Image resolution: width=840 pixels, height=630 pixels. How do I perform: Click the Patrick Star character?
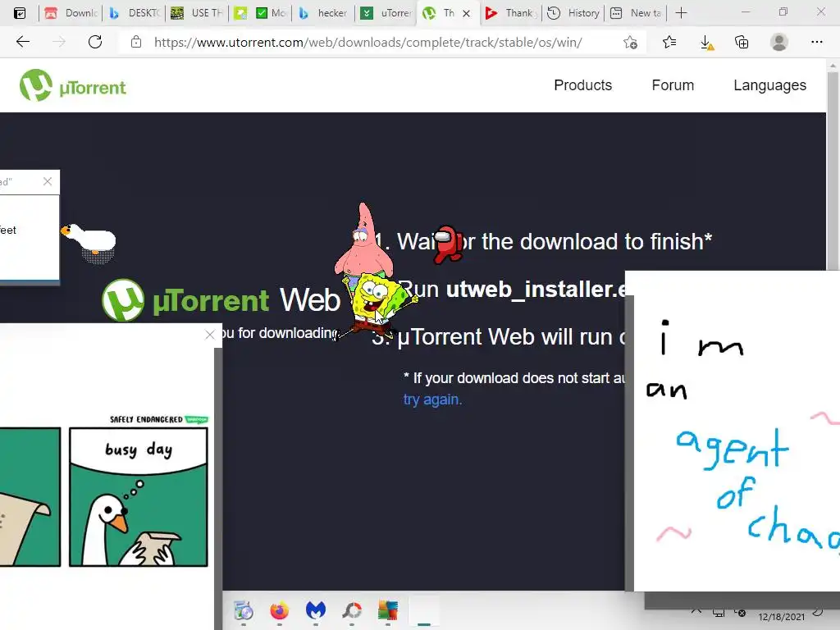point(363,239)
